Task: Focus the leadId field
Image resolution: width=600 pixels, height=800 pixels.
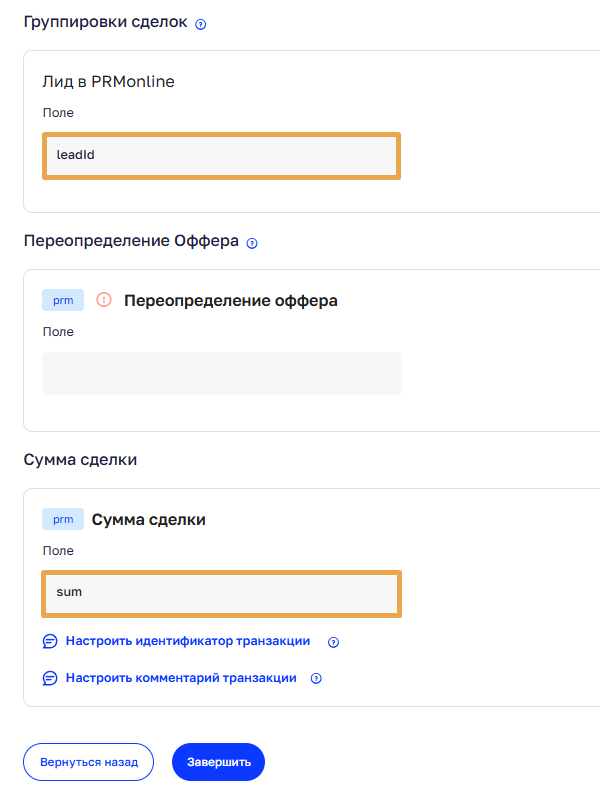Action: pos(221,156)
